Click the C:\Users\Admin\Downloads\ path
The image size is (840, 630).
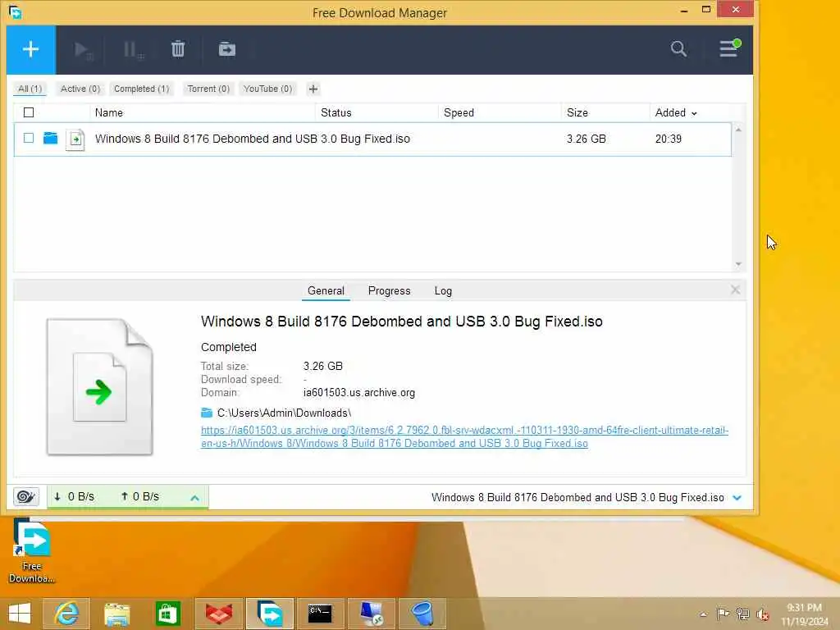point(284,413)
